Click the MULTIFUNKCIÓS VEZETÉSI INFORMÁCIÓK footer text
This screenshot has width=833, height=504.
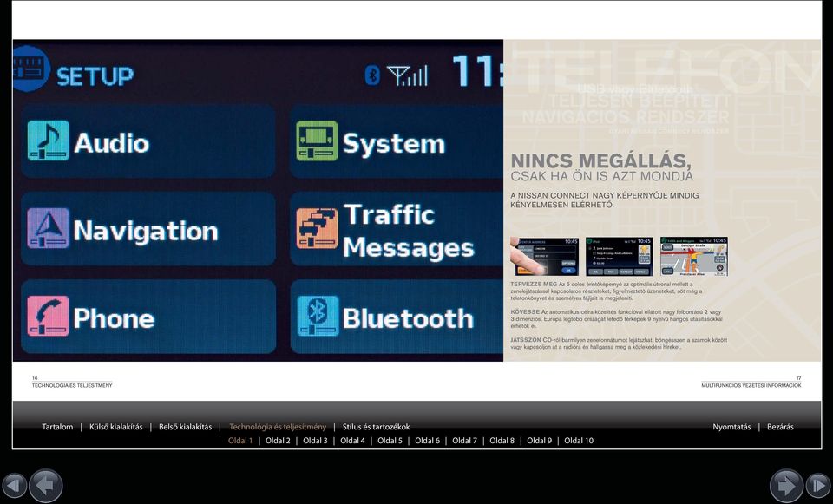751,385
